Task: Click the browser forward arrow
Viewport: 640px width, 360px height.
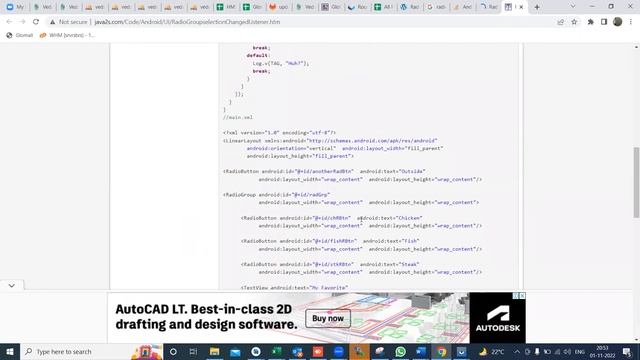Action: click(22, 22)
